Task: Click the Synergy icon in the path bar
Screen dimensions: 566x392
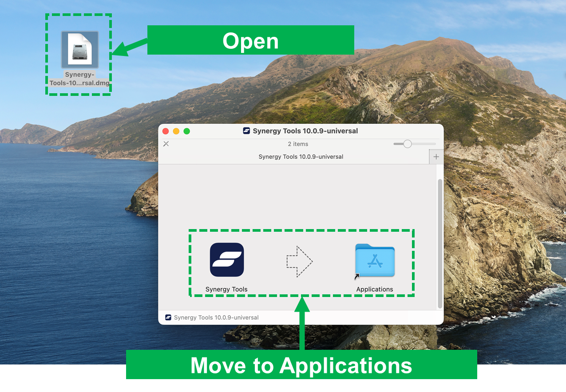Action: [x=168, y=317]
